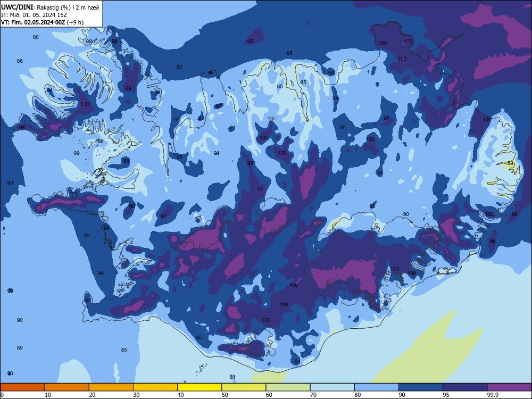Click the light blue 80–90 legend swatch
Viewport: 532px width, 399px height.
[377, 387]
